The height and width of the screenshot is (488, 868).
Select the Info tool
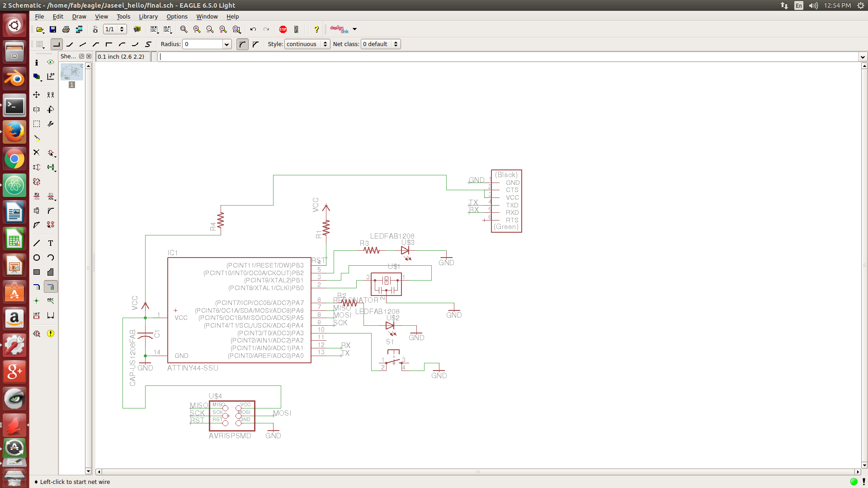(x=37, y=62)
